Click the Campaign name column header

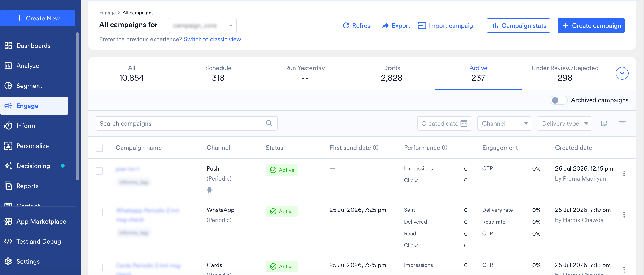pyautogui.click(x=139, y=148)
